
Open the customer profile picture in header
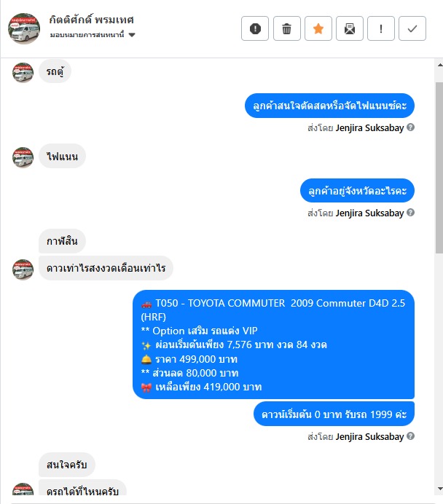[24, 28]
